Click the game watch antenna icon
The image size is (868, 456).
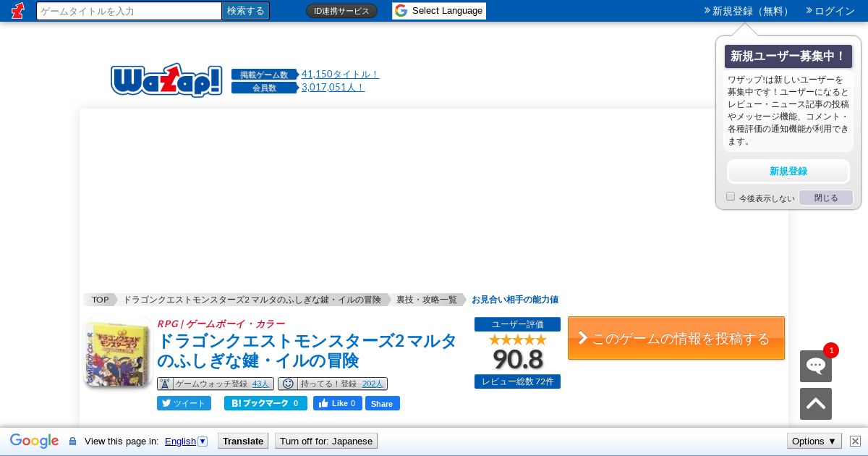click(x=165, y=384)
